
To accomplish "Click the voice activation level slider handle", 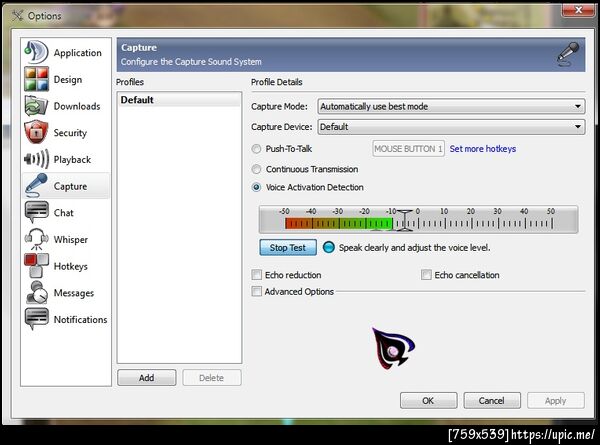I will (x=404, y=220).
